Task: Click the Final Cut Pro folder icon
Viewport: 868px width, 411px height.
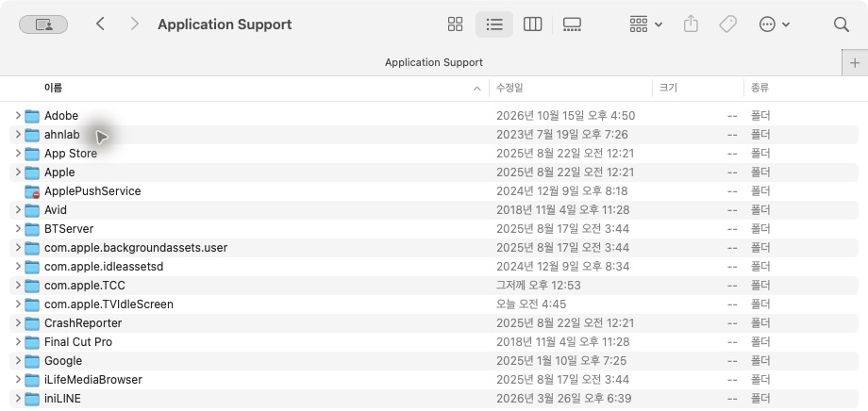Action: click(x=32, y=342)
